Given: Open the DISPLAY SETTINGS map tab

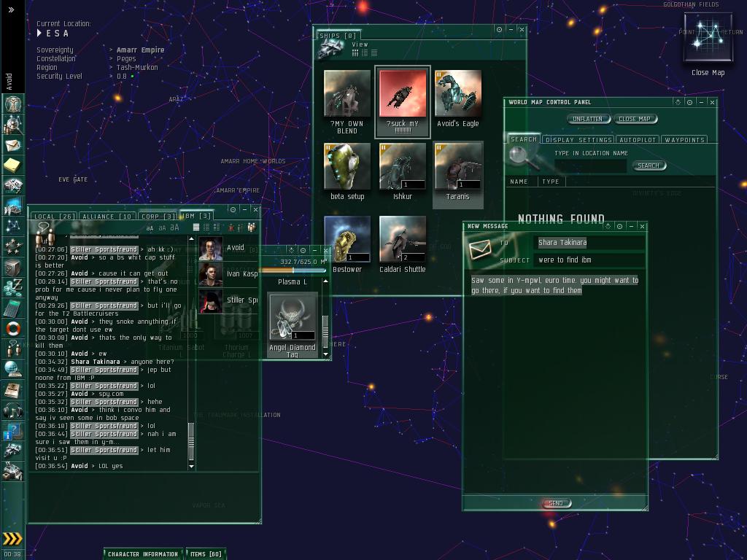Looking at the screenshot, I should [x=578, y=139].
